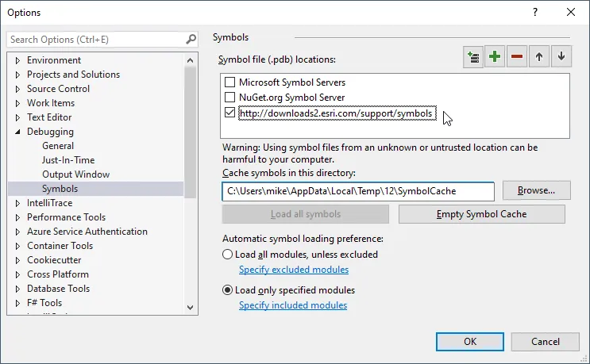This screenshot has width=590, height=364.
Task: Click the Empty Symbol Cache button
Action: pyautogui.click(x=482, y=214)
